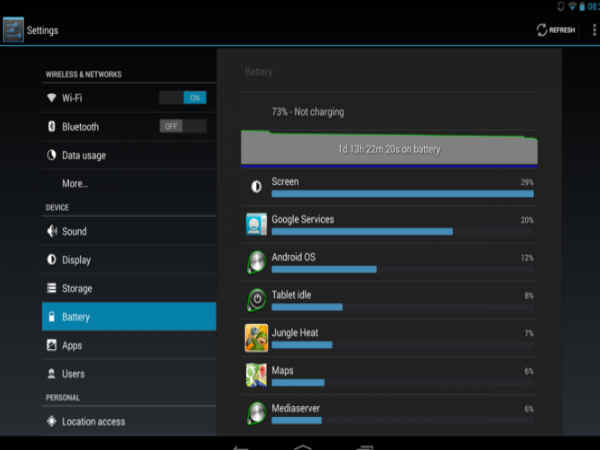Enable the Bluetooth switch

pyautogui.click(x=183, y=126)
